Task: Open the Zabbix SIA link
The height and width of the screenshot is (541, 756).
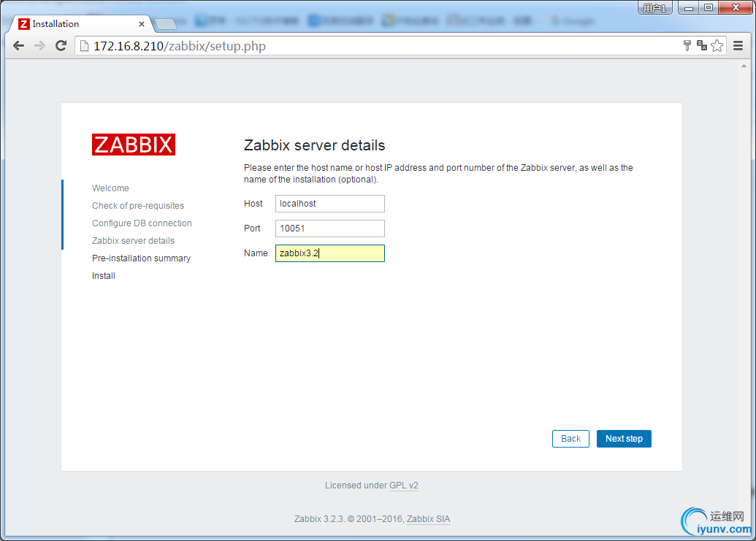Action: click(428, 519)
